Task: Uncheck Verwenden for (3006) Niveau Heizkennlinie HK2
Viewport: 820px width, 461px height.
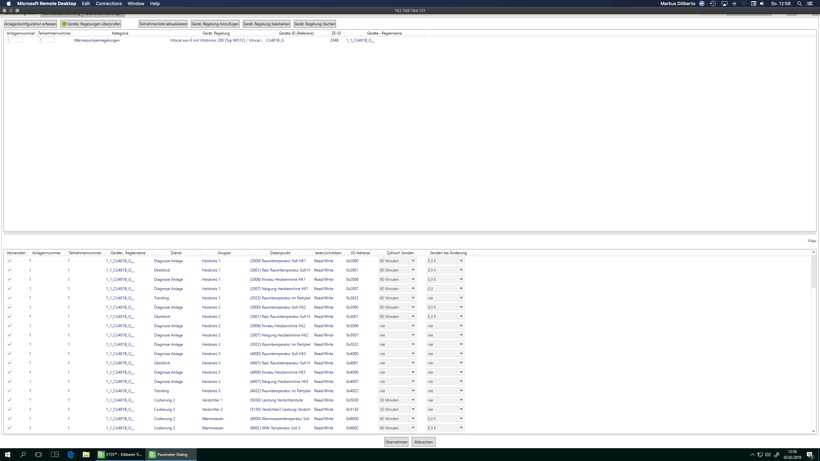Action: (x=9, y=326)
